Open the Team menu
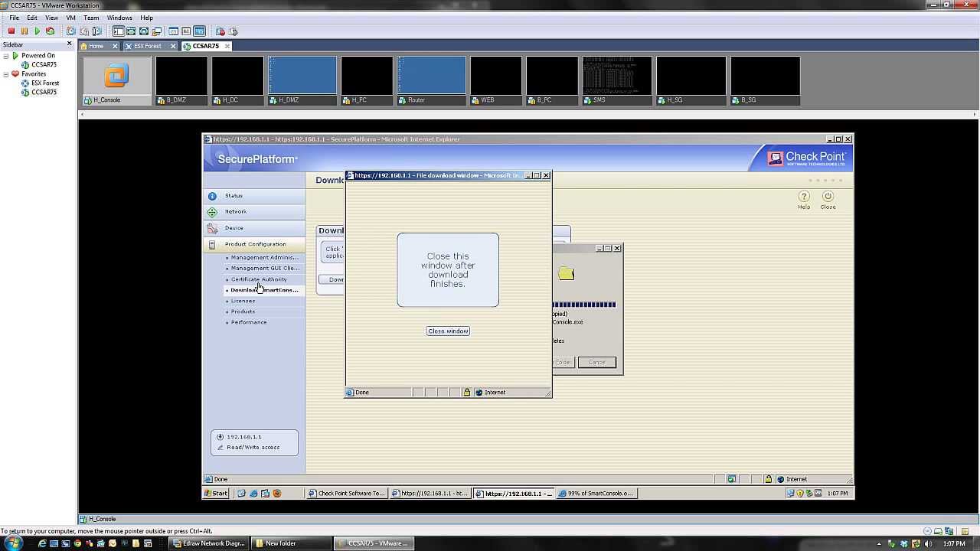This screenshot has width=980, height=551. (91, 18)
